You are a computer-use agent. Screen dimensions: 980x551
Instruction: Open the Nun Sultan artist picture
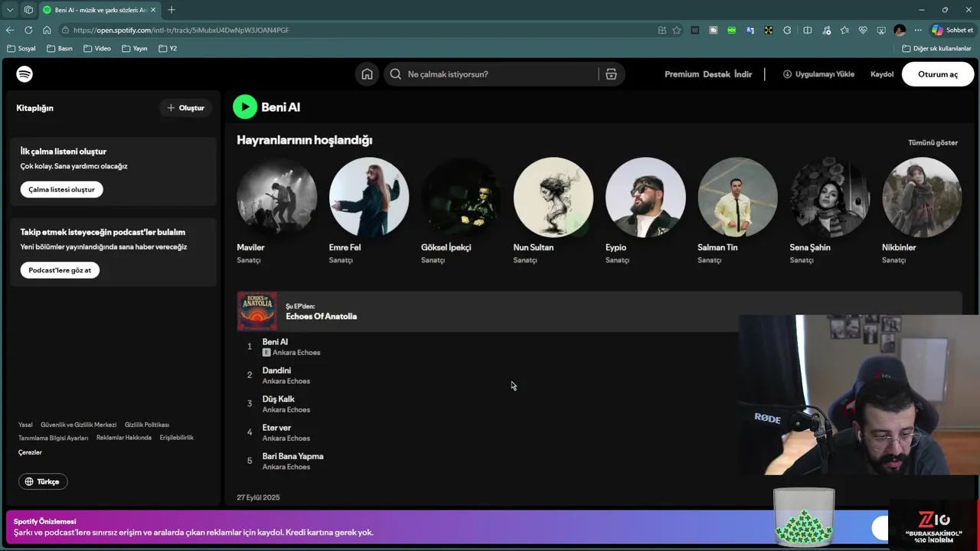[x=553, y=197]
